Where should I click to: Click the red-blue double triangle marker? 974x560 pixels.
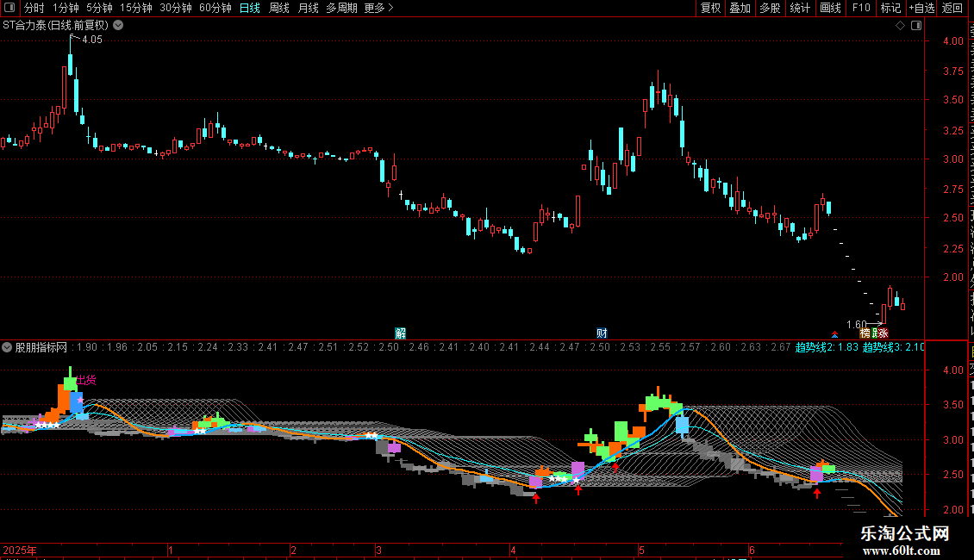834,334
